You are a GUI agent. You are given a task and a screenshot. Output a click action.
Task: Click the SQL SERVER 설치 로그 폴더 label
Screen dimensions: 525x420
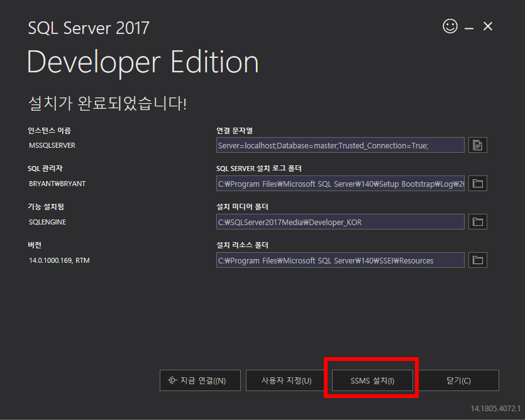tap(258, 169)
